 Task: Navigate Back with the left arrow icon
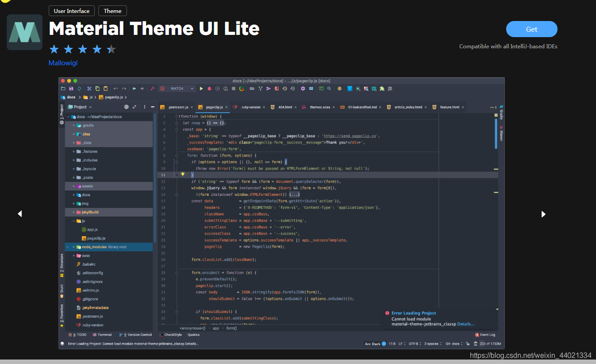click(x=134, y=89)
